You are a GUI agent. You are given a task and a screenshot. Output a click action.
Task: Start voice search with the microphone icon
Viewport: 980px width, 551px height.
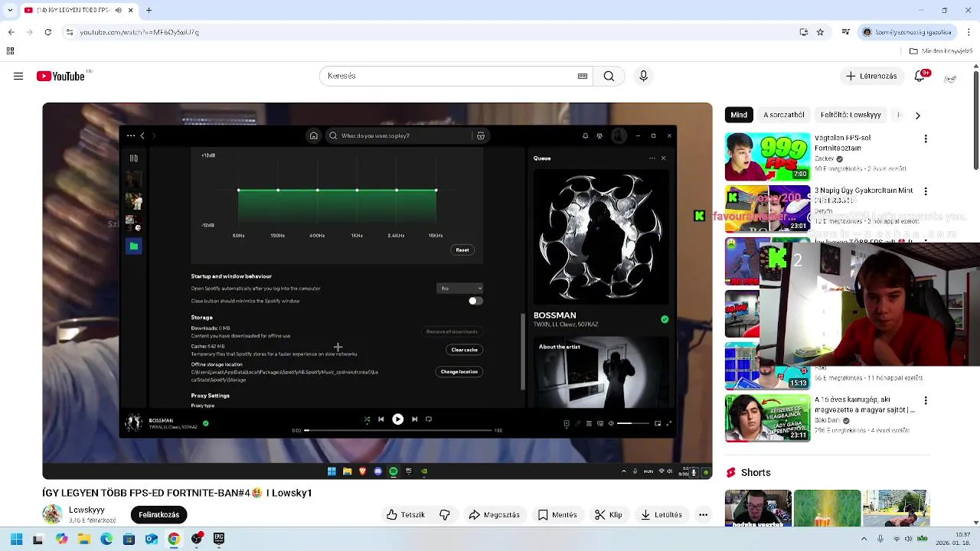pyautogui.click(x=643, y=76)
